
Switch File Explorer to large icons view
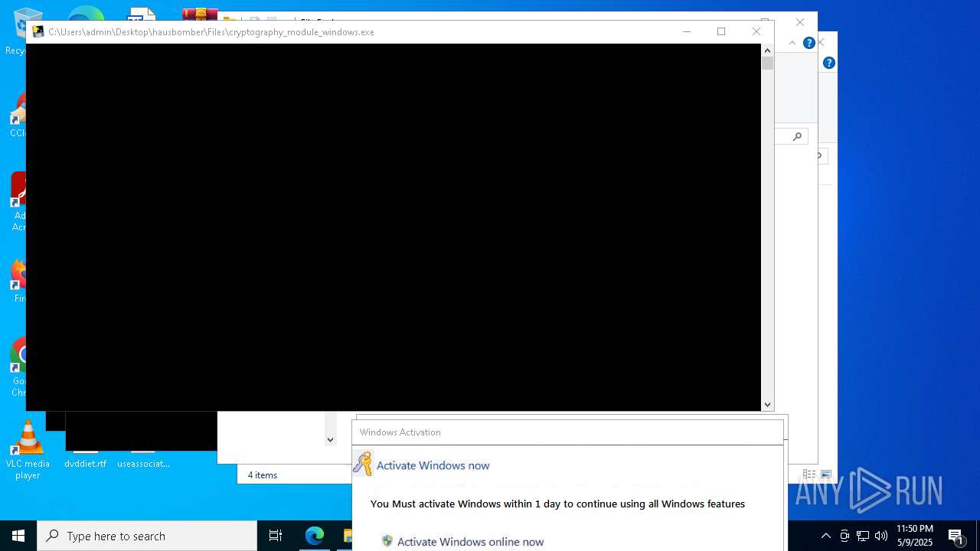point(825,474)
